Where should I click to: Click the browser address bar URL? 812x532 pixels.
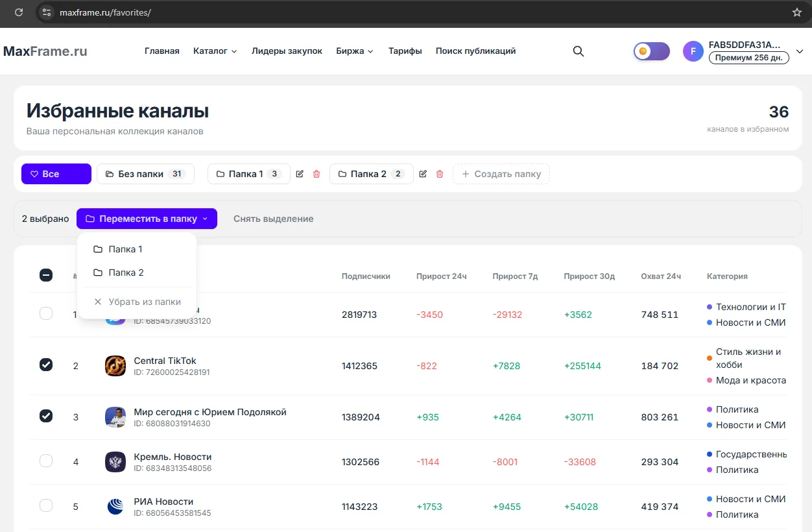[105, 12]
